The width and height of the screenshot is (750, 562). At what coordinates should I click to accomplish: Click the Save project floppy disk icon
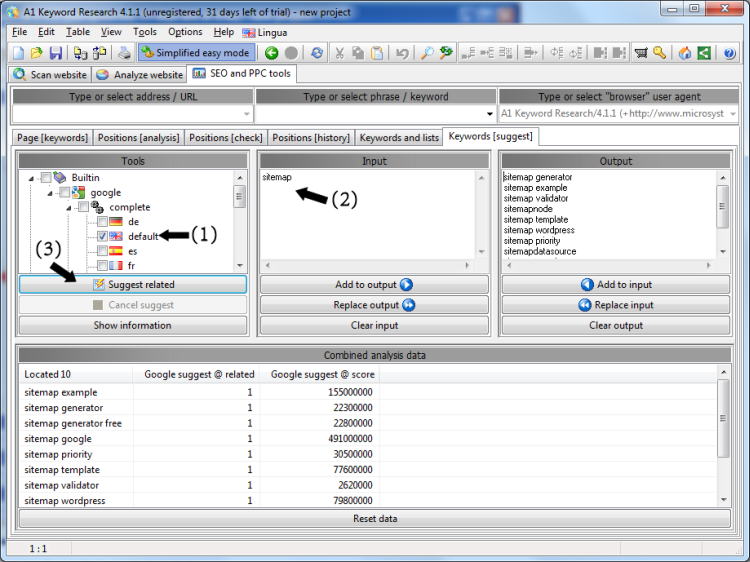(55, 53)
